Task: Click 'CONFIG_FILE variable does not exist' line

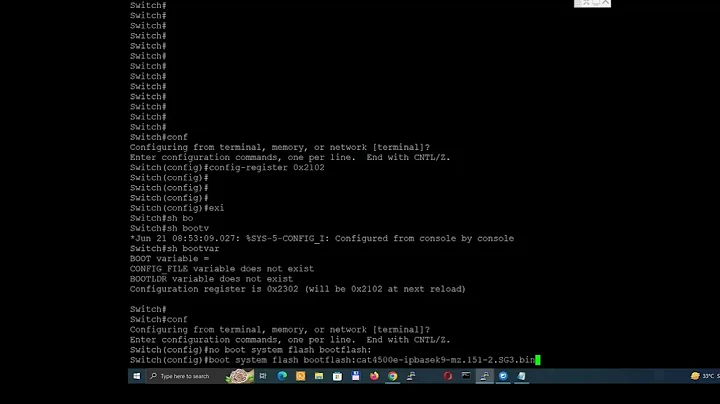Action: (x=222, y=269)
